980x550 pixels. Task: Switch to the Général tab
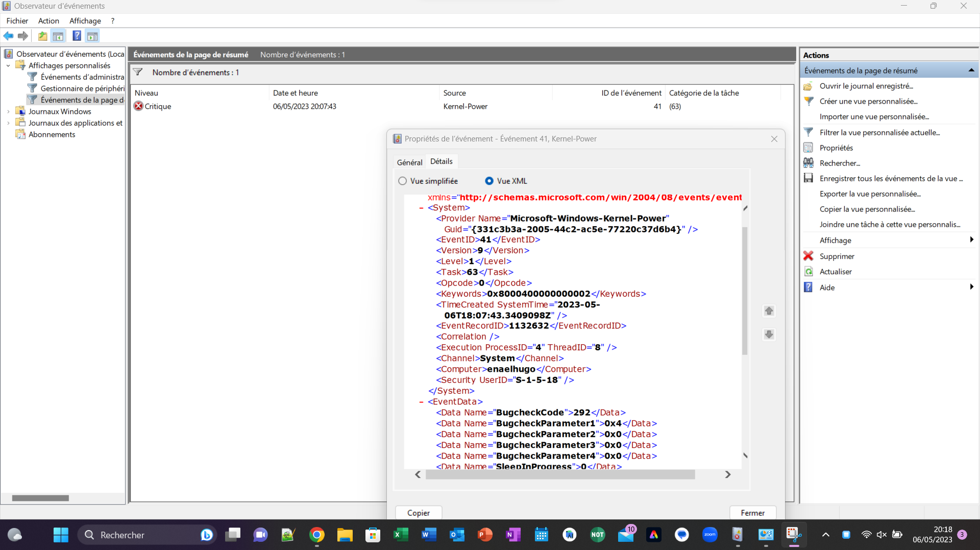(x=409, y=162)
